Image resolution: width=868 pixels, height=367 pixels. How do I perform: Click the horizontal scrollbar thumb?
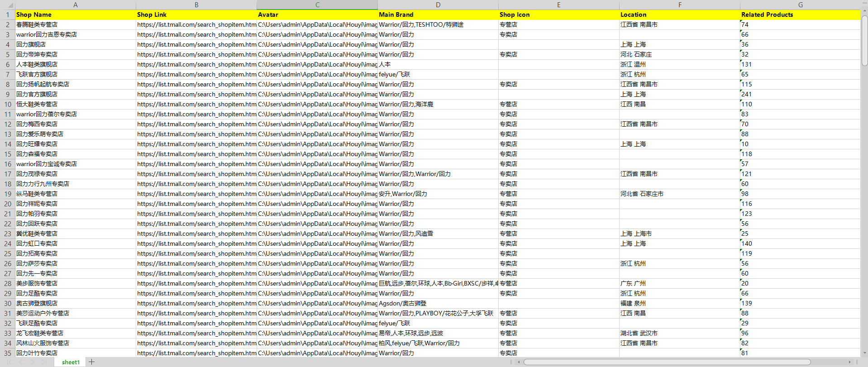point(667,362)
